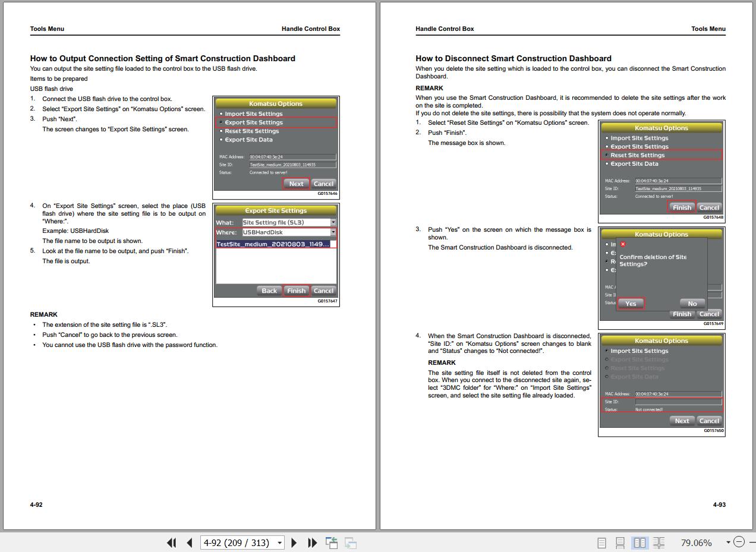Click text "Example: USBHardDisk"
The width and height of the screenshot is (756, 552).
click(75, 231)
